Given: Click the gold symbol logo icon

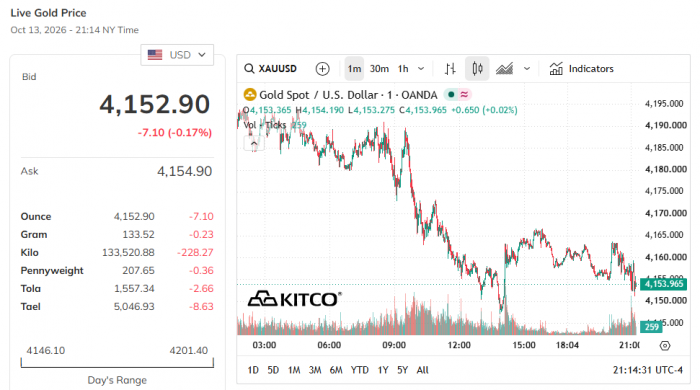Looking at the screenshot, I should [250, 95].
